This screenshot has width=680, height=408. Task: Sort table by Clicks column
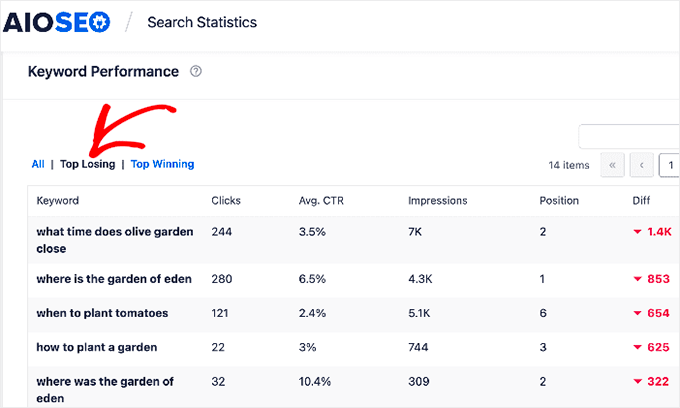(x=226, y=200)
